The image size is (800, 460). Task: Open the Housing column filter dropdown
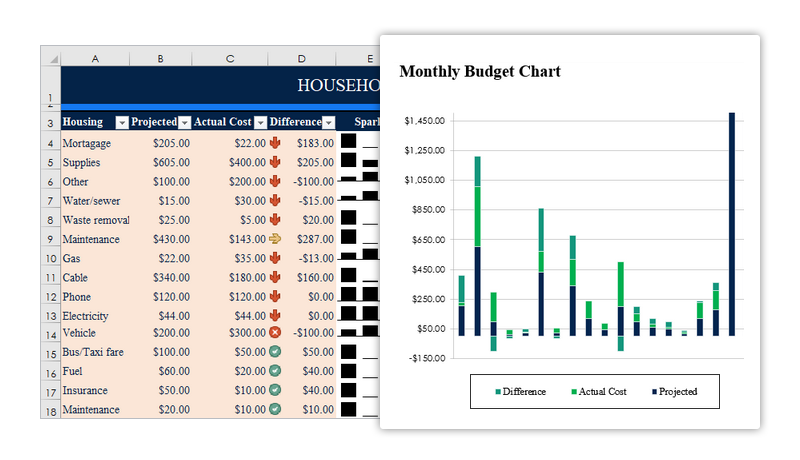click(121, 122)
